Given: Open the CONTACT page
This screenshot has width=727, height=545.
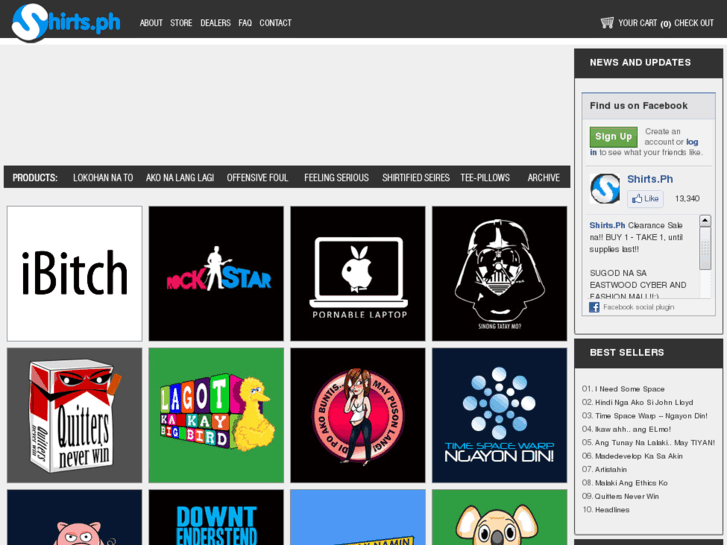Looking at the screenshot, I should point(275,23).
